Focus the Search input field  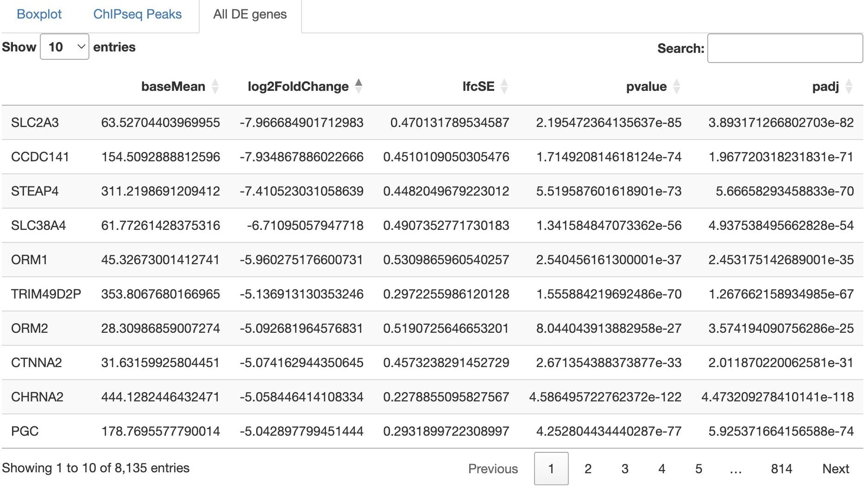point(785,48)
